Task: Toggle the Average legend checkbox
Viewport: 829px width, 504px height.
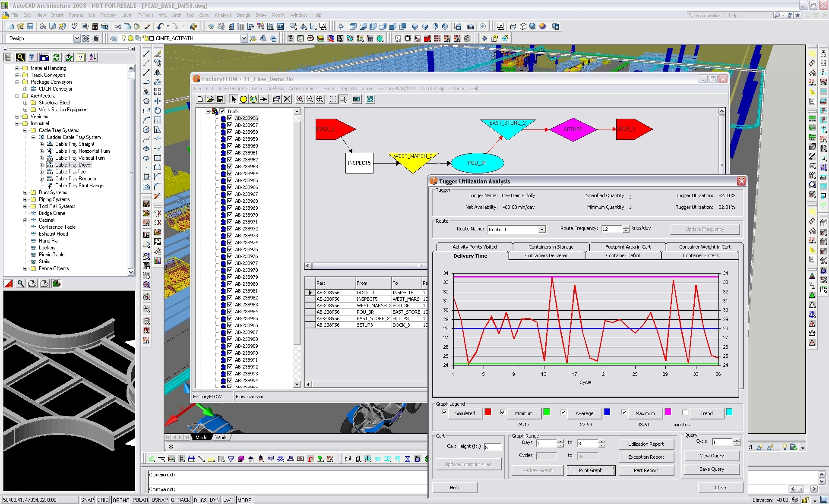Action: [x=563, y=413]
